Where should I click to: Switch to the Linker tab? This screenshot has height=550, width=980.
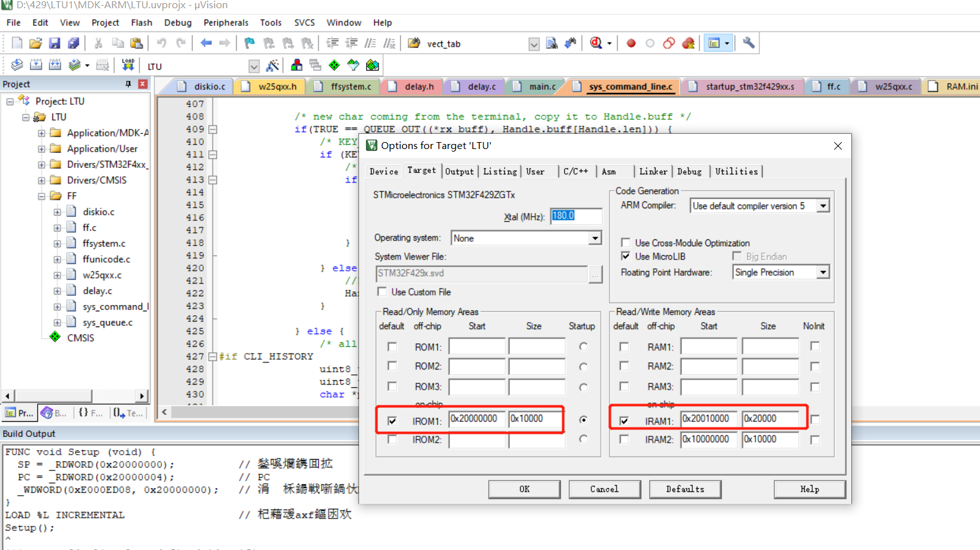pyautogui.click(x=653, y=171)
